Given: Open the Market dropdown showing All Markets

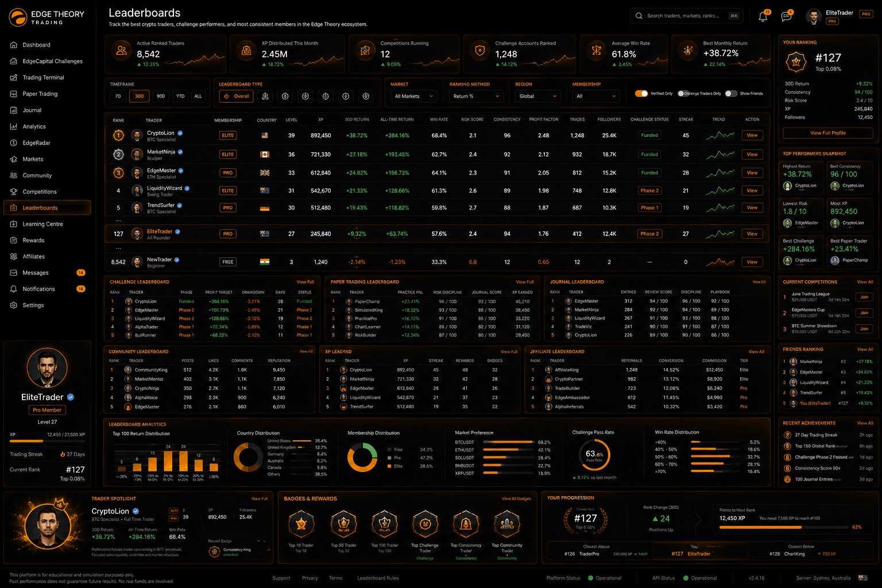Looking at the screenshot, I should pos(413,96).
